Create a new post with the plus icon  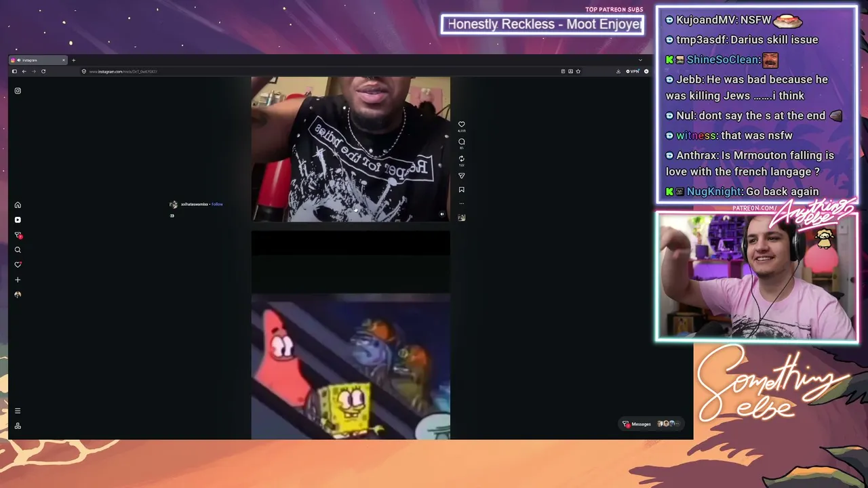coord(18,279)
